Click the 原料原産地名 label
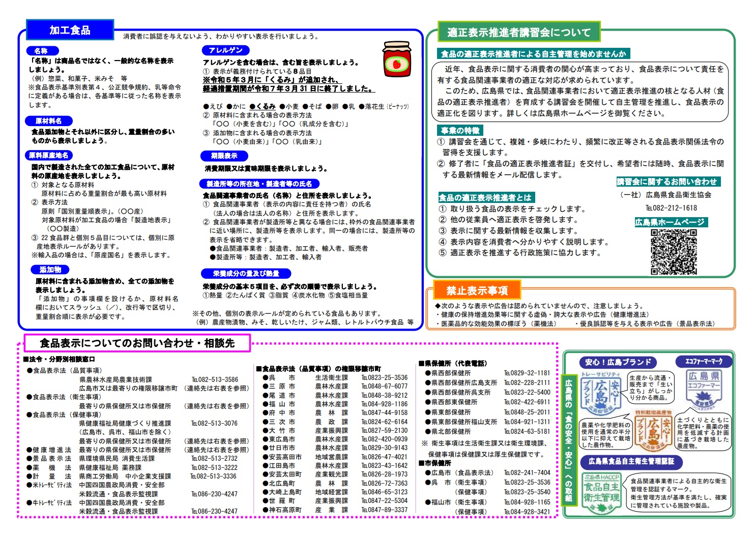This screenshot has width=756, height=533. coord(49,156)
